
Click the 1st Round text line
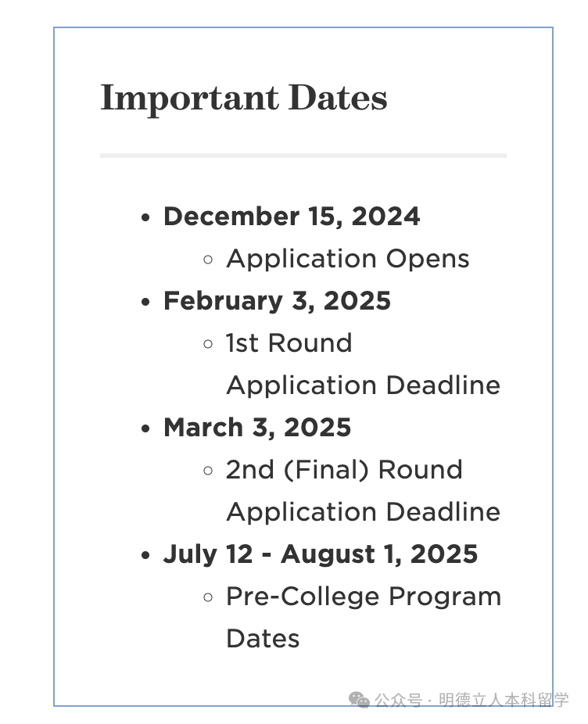tap(289, 343)
